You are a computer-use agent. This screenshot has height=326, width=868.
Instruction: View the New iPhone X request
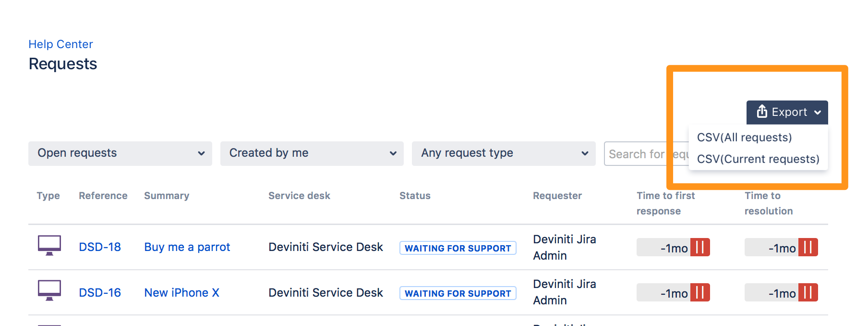coord(181,292)
